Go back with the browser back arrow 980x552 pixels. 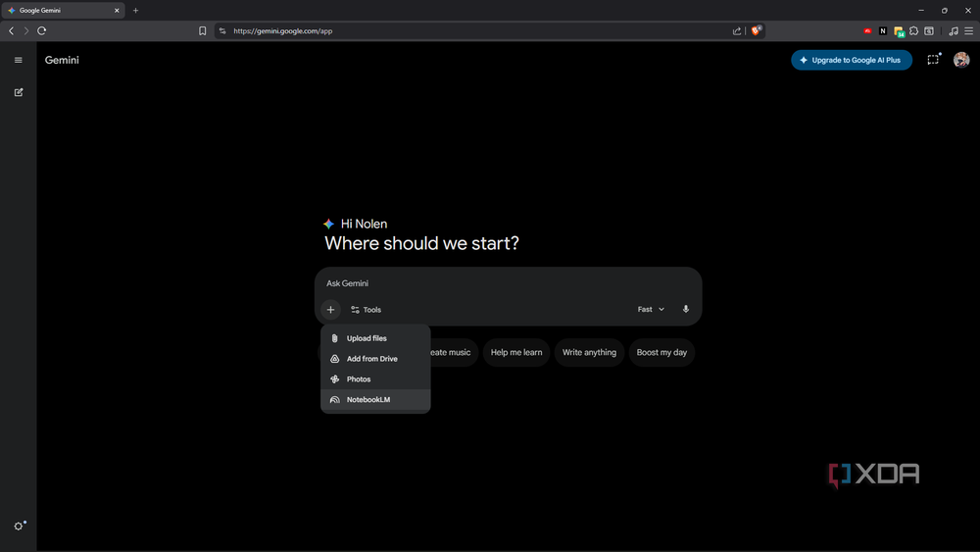tap(11, 30)
